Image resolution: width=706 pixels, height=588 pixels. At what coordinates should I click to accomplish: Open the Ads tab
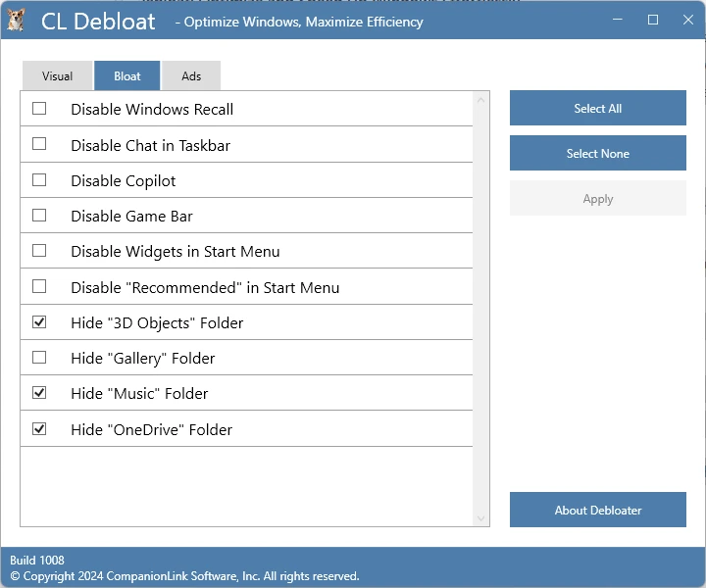point(191,75)
